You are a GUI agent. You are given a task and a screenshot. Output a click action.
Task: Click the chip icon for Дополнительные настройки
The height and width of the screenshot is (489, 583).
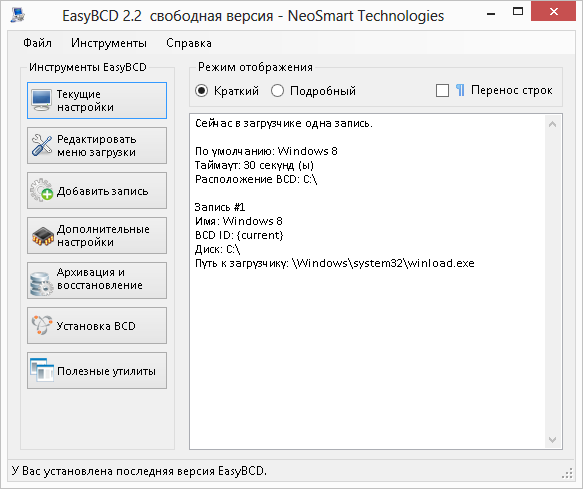click(42, 236)
